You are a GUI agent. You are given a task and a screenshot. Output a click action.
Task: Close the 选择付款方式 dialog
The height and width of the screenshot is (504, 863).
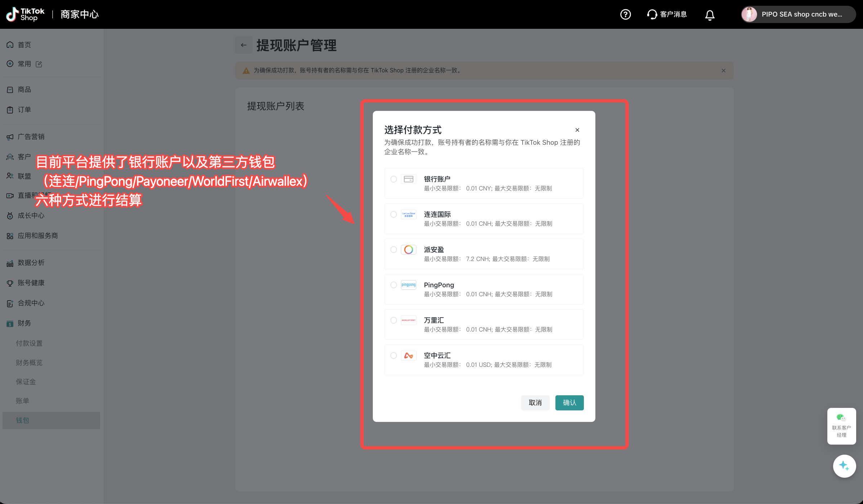[x=577, y=130]
